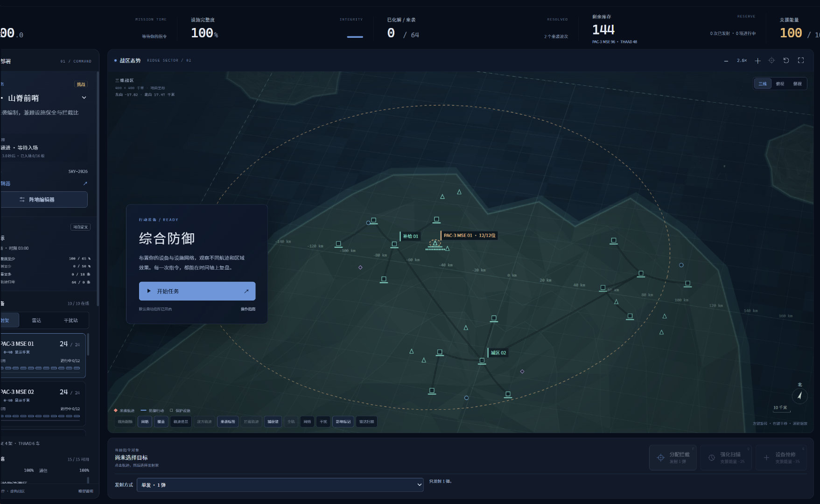Viewport: 820px width, 504px height.
Task: Open the 阵地编辑器 button
Action: [43, 200]
